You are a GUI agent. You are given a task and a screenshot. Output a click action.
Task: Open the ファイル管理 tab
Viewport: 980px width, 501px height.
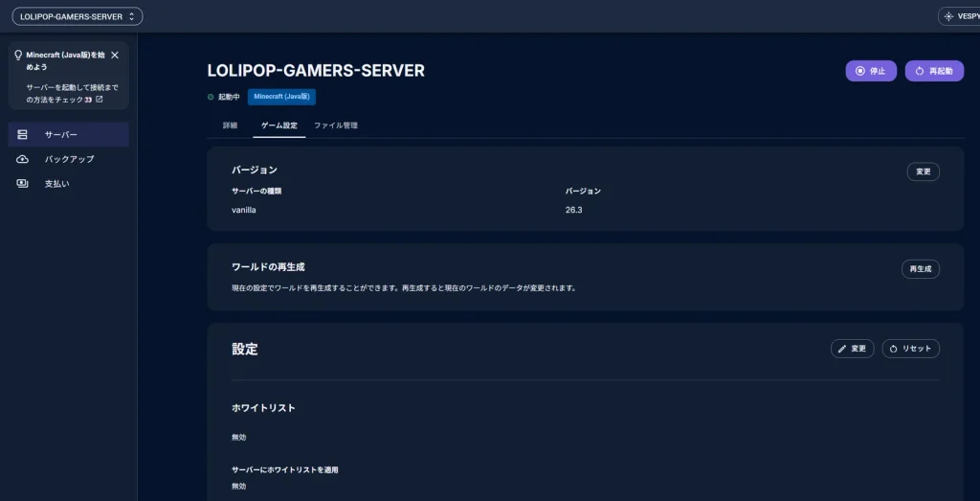[x=336, y=125]
